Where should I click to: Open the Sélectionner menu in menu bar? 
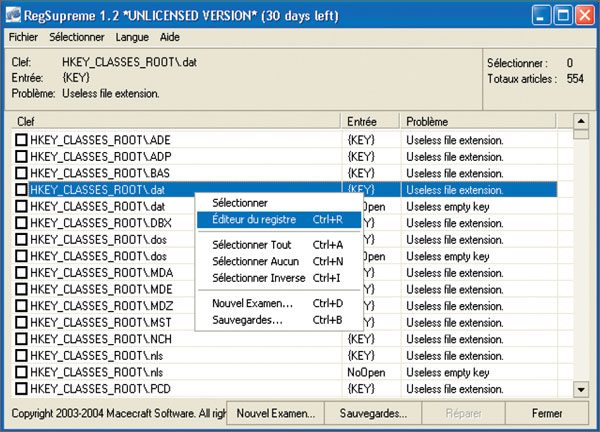coord(76,37)
